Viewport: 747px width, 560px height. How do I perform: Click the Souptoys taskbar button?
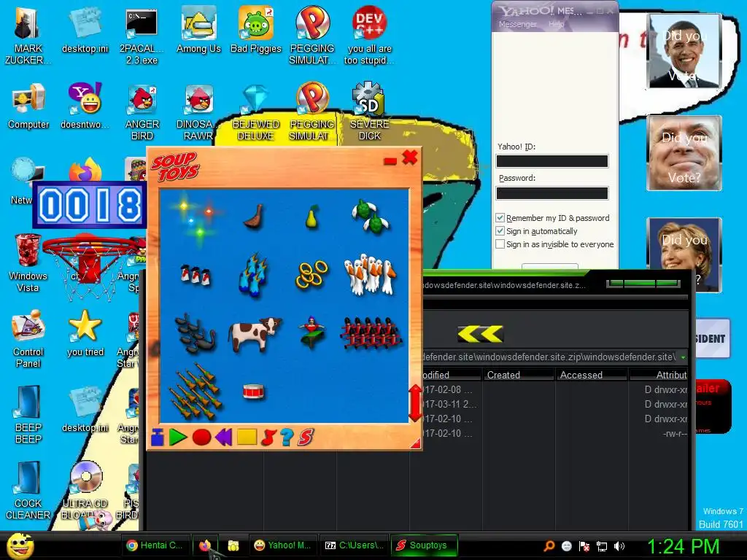424,545
